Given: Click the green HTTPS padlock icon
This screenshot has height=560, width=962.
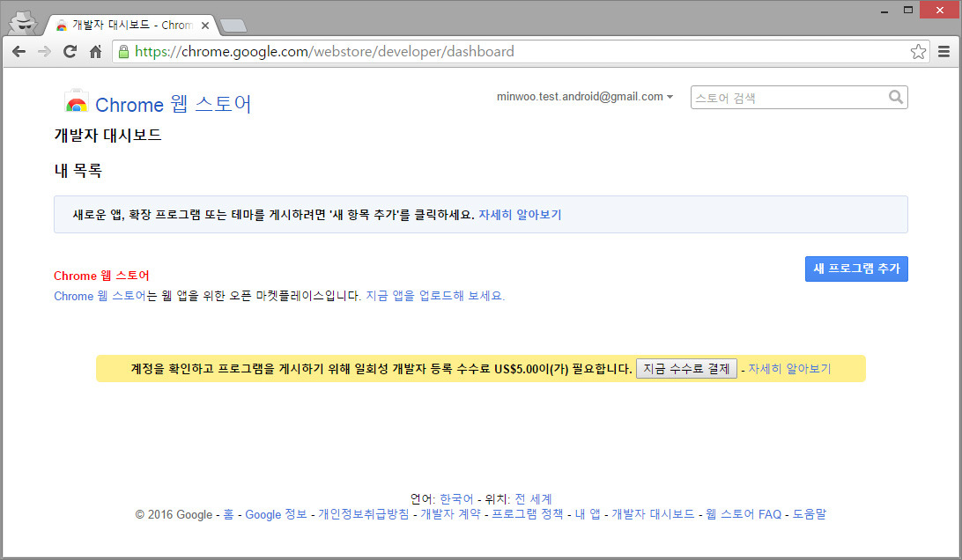Looking at the screenshot, I should point(123,52).
